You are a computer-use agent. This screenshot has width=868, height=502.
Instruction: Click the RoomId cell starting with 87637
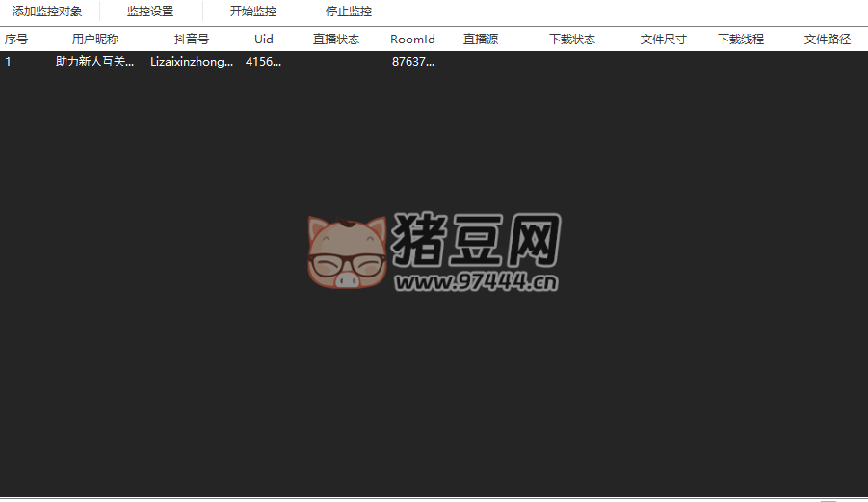coord(413,62)
